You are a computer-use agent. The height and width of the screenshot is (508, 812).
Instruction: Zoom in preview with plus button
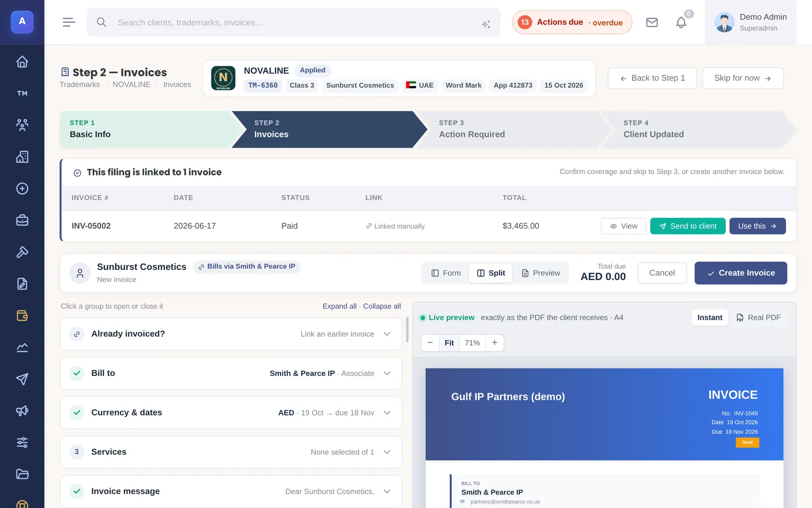pos(495,343)
